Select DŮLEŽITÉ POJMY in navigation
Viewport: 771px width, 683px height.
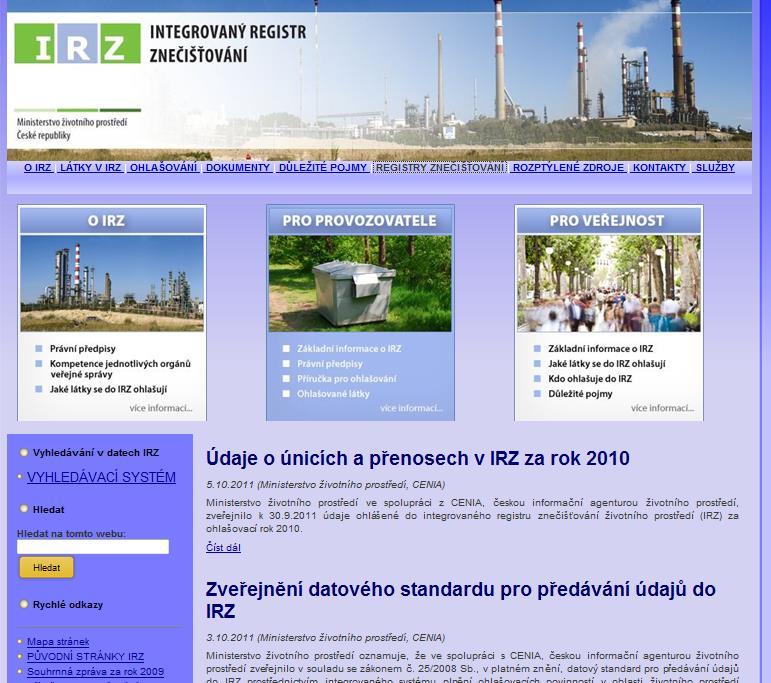(x=324, y=167)
